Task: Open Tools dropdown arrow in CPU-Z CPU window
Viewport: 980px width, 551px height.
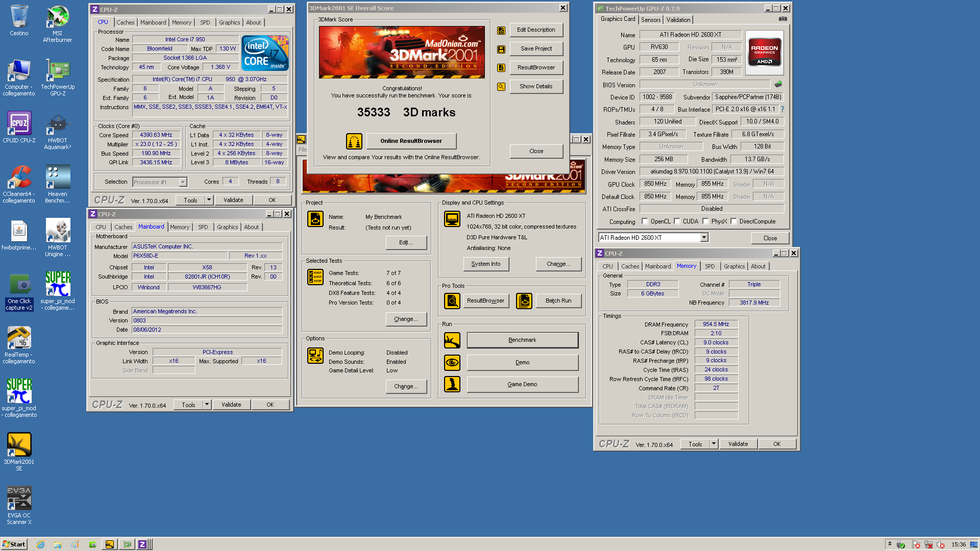Action: tap(209, 200)
